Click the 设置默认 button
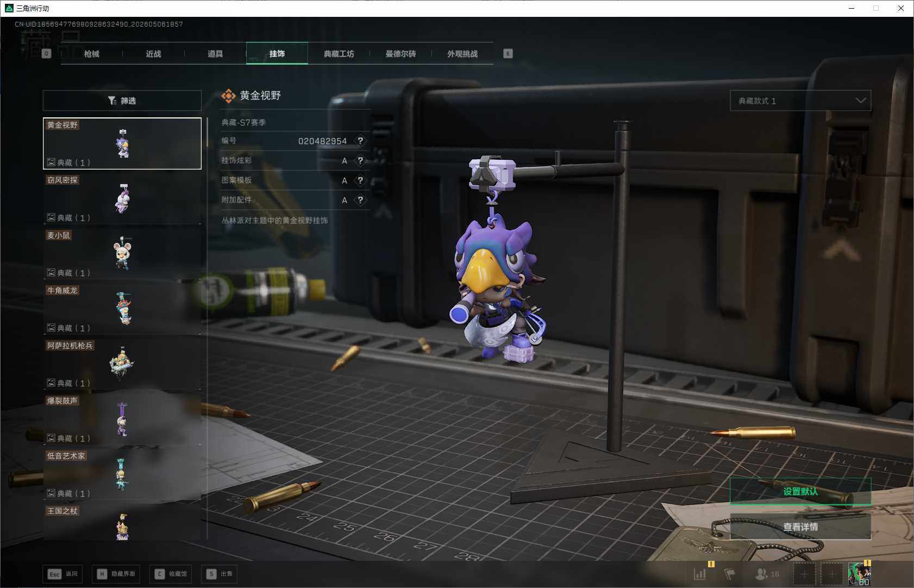This screenshot has width=914, height=588. pyautogui.click(x=800, y=491)
